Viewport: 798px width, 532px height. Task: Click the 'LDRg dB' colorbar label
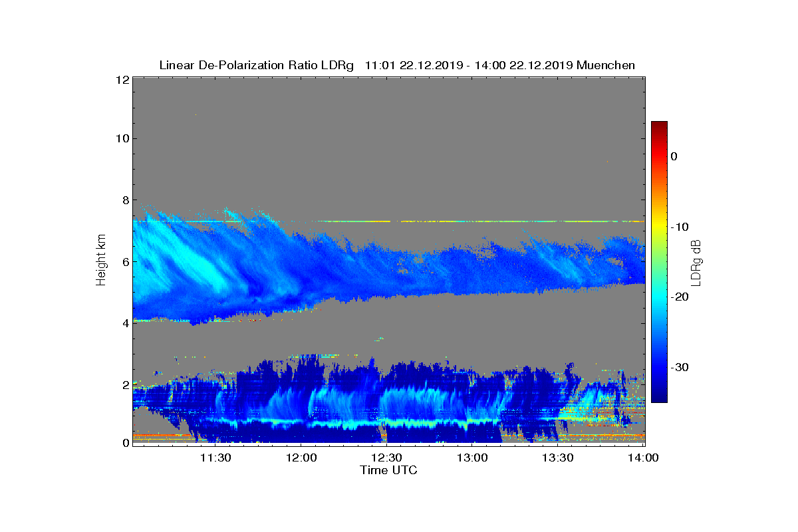pyautogui.click(x=696, y=263)
